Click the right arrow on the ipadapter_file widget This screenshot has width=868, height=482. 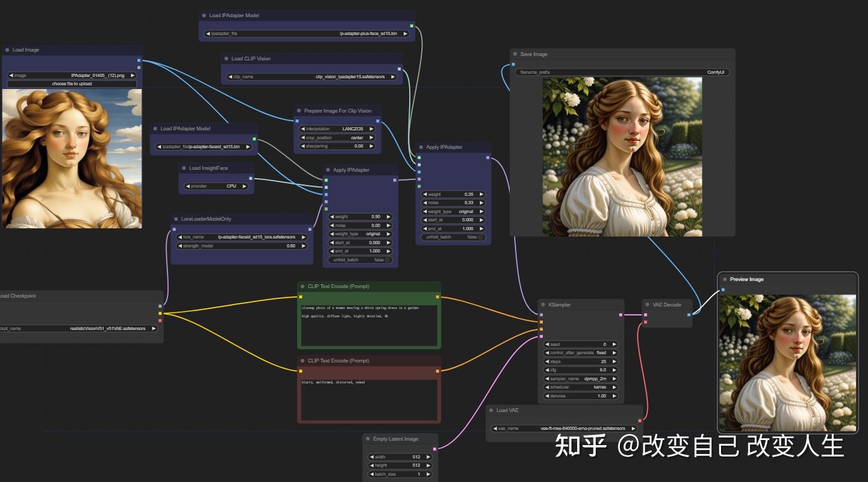point(405,33)
